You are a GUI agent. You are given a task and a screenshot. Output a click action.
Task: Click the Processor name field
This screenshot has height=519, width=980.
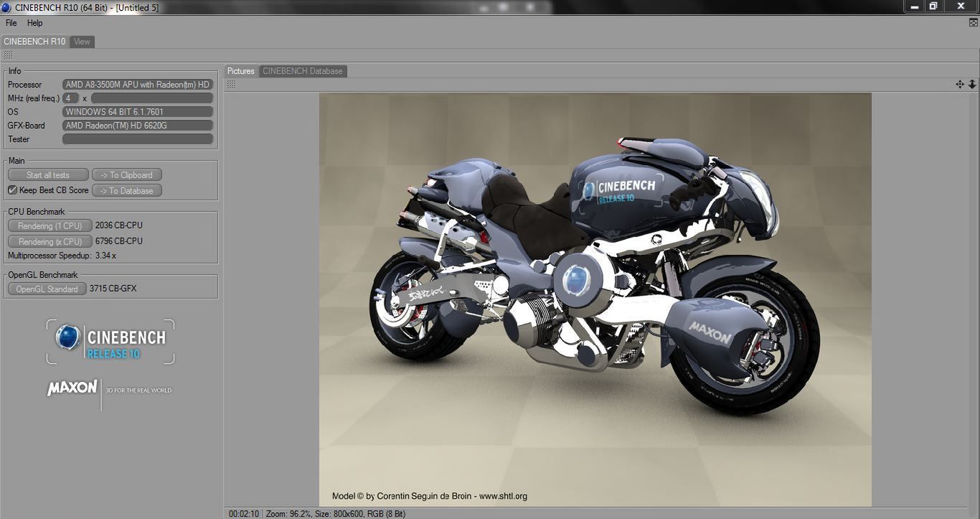tap(138, 85)
